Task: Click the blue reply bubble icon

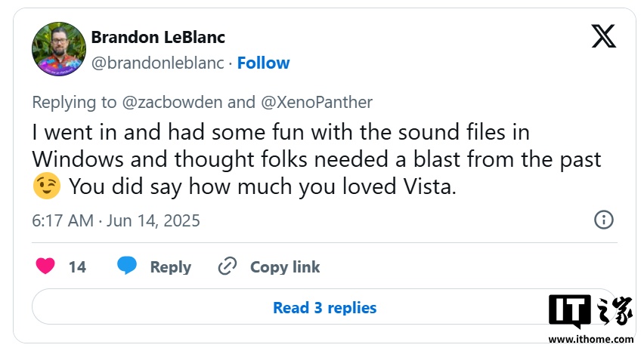Action: pos(127,266)
